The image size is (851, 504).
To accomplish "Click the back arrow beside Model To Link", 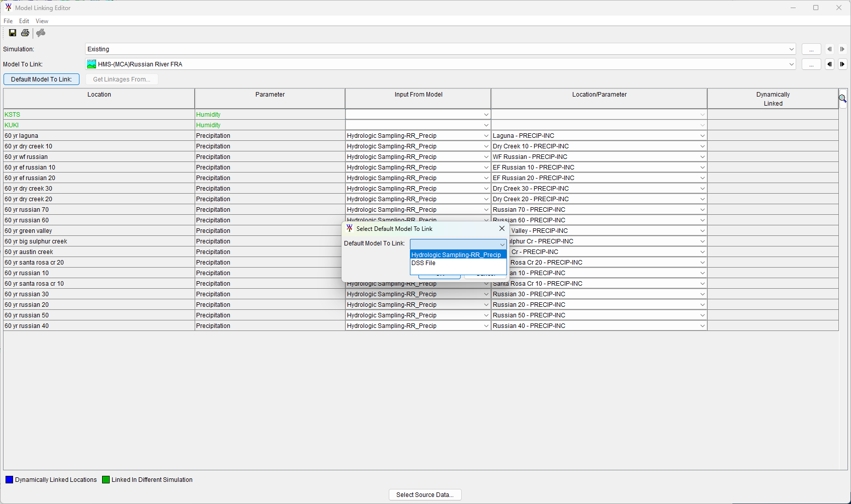I will tap(830, 64).
